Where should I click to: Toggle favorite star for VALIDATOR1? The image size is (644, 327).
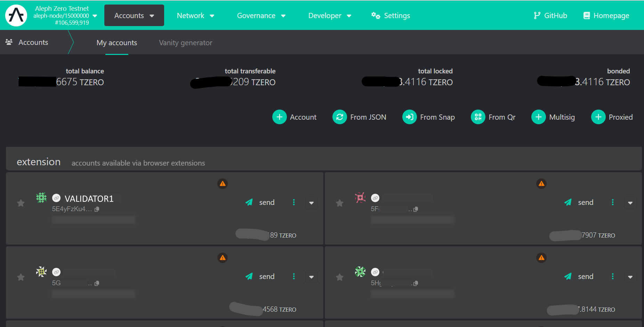pyautogui.click(x=21, y=203)
